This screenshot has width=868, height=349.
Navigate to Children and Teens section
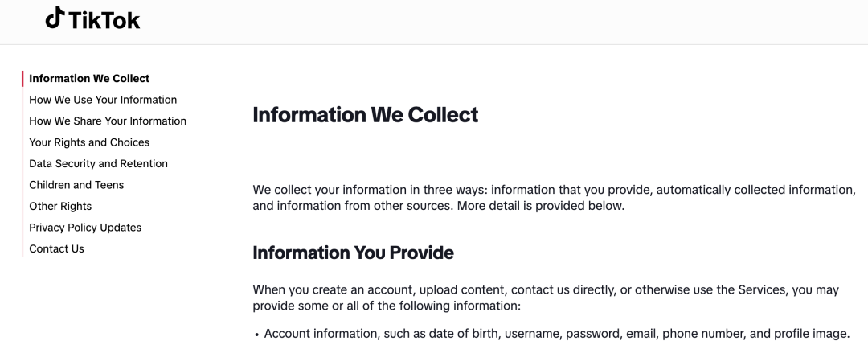pos(76,185)
